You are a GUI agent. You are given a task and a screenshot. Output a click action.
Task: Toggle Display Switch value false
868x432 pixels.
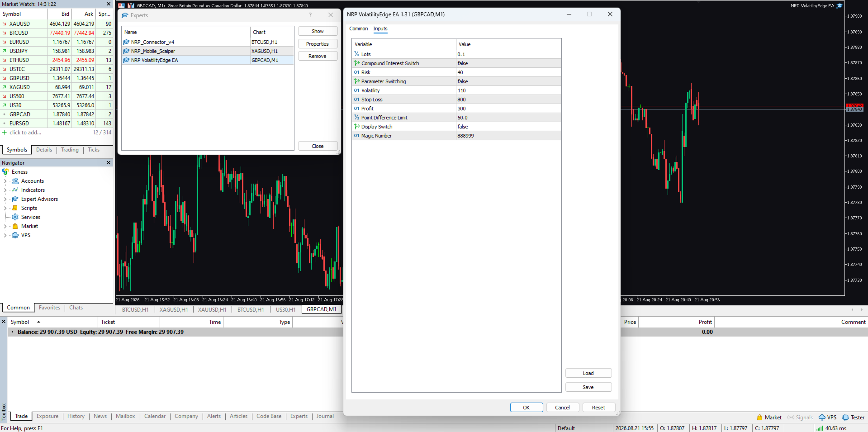point(509,127)
